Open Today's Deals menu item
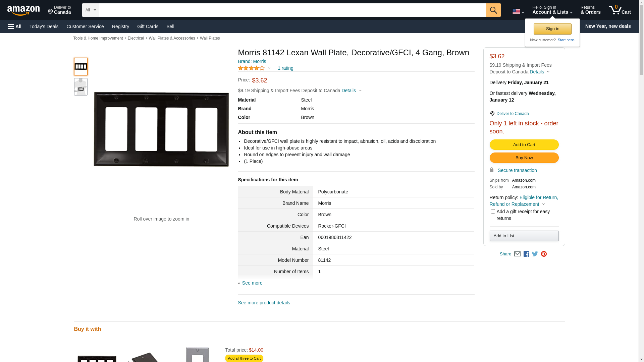The height and width of the screenshot is (362, 644). tap(44, 26)
